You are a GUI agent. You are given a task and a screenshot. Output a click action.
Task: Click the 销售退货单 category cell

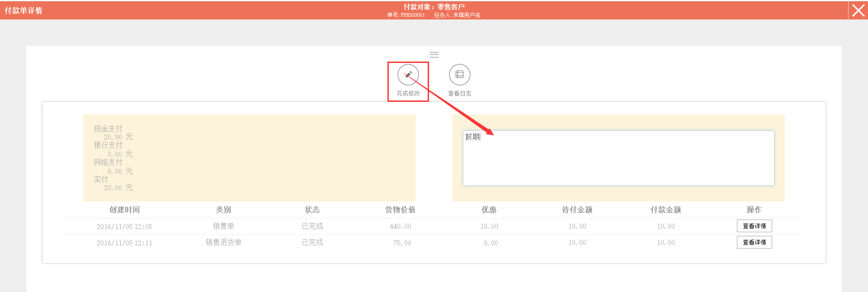point(223,243)
